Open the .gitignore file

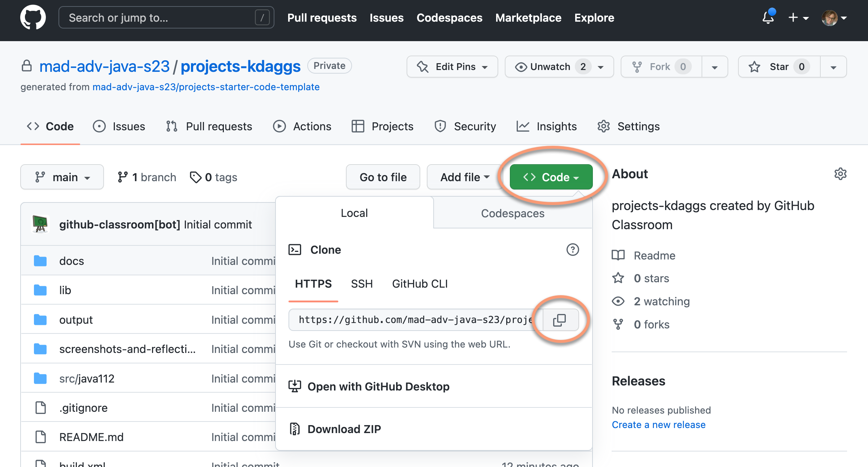(83, 408)
